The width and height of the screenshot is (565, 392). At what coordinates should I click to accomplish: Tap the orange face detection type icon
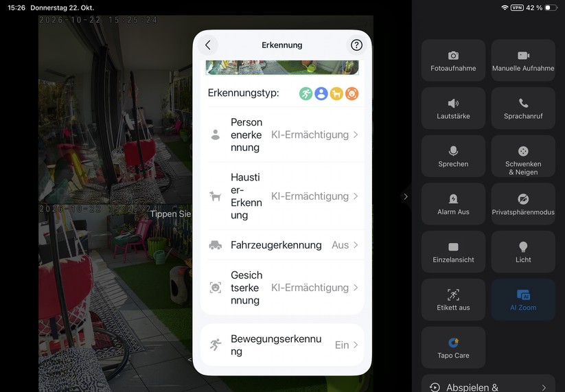point(352,93)
